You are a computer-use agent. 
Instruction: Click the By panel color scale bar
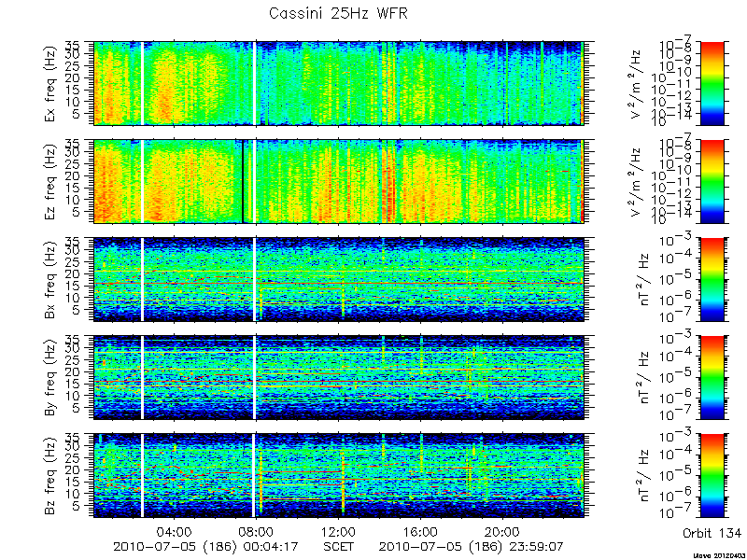712,378
